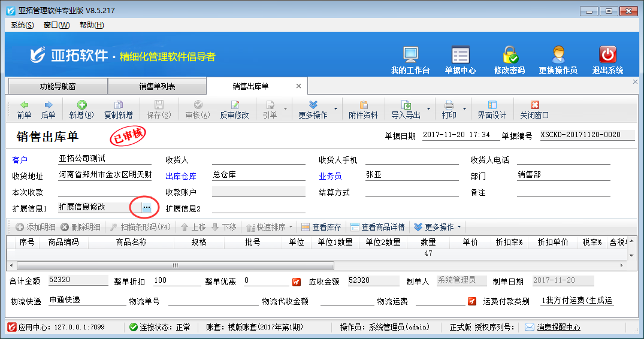Viewport: 644px width, 339px height.
Task: Expand the top toolbar 更多操作 dropdown
Action: tap(335, 110)
